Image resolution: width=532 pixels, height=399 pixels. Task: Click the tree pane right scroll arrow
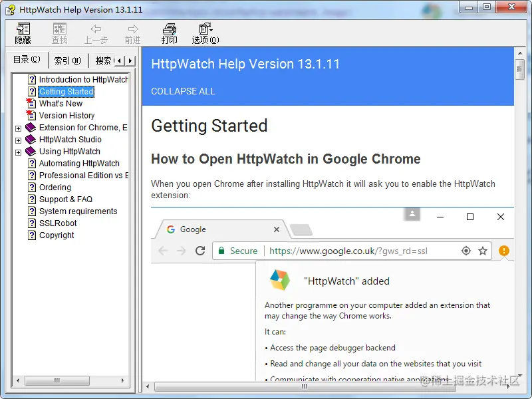pyautogui.click(x=122, y=380)
